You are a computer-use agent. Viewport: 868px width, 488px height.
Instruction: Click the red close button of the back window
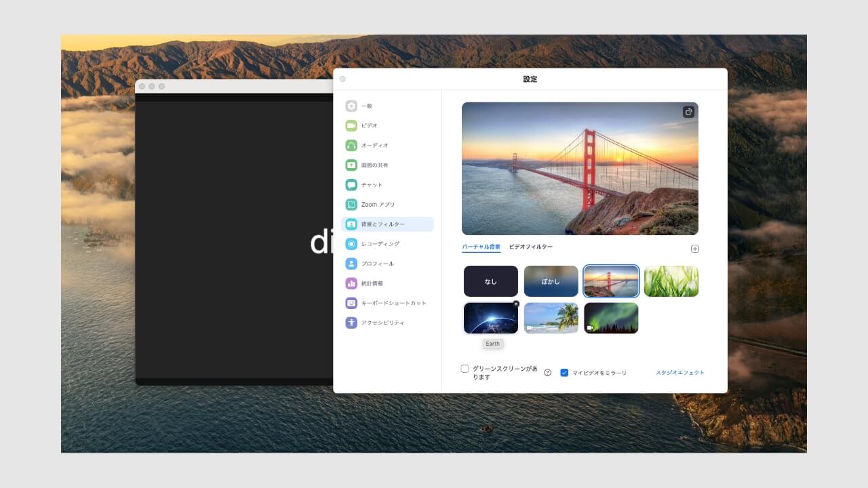(x=142, y=86)
